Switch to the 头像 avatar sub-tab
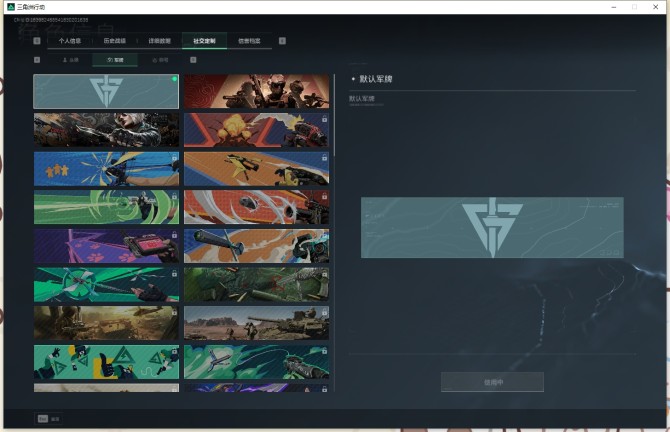Image resolution: width=670 pixels, height=432 pixels. [71, 60]
